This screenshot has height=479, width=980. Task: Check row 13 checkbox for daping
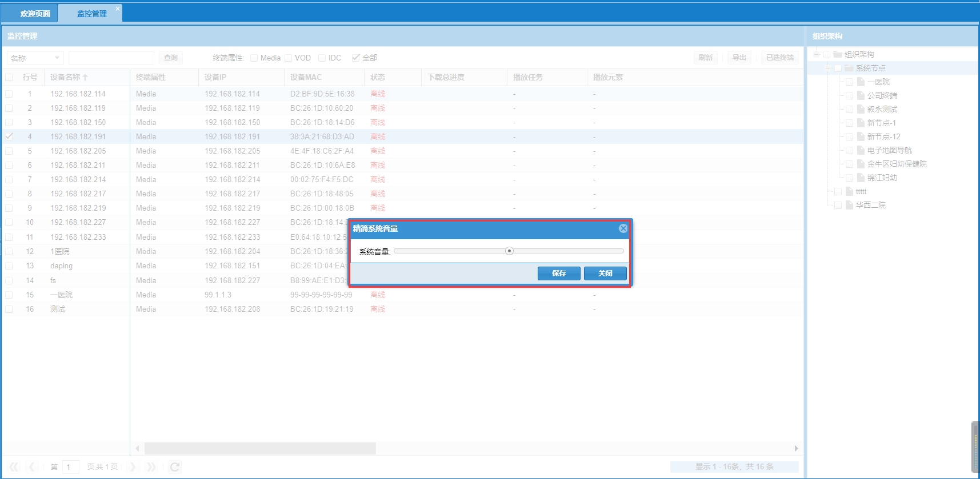point(9,265)
